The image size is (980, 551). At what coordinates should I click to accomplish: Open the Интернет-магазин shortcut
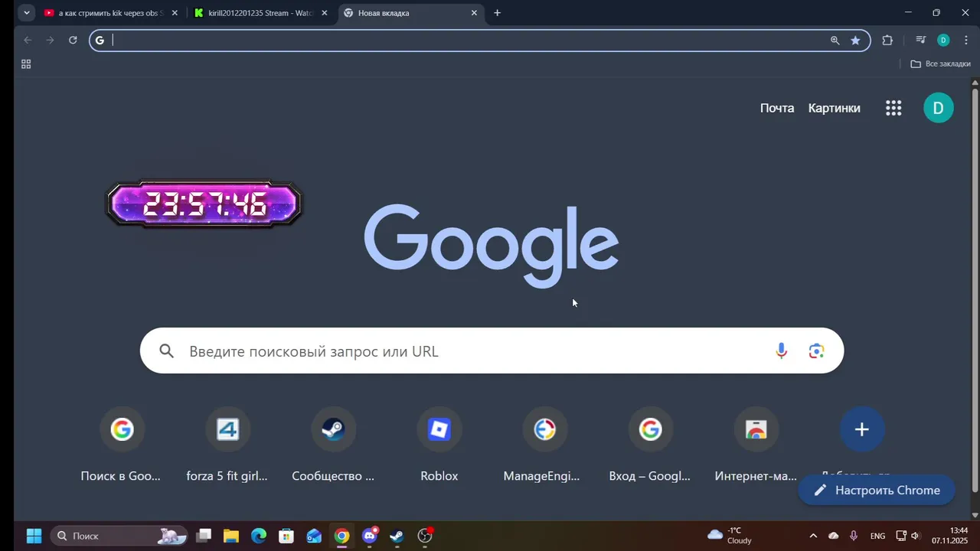tap(756, 445)
